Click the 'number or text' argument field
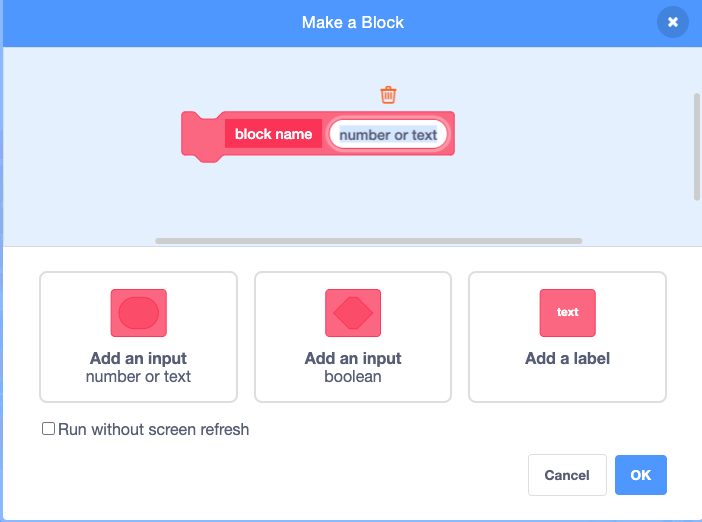 (x=388, y=134)
